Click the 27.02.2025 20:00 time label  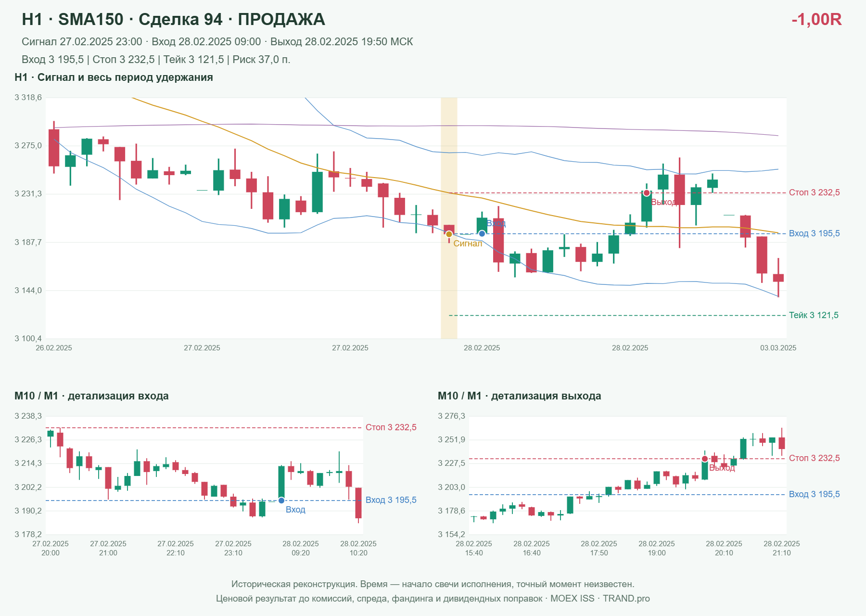(x=51, y=548)
